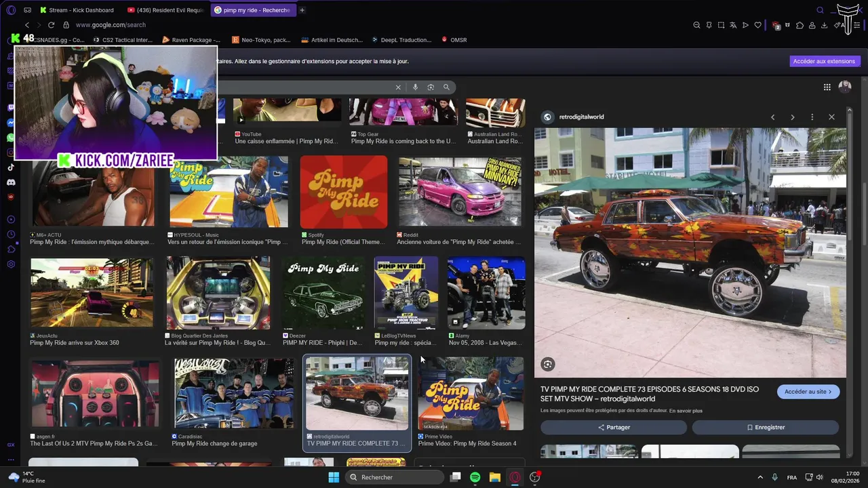
Task: Open the Google apps grid icon
Action: [x=827, y=87]
